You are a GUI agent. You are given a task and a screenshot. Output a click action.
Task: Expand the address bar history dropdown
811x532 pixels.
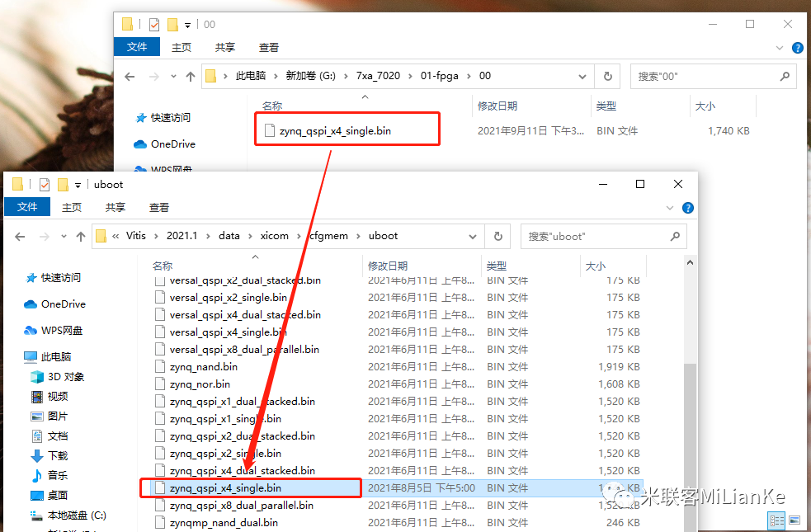(473, 236)
